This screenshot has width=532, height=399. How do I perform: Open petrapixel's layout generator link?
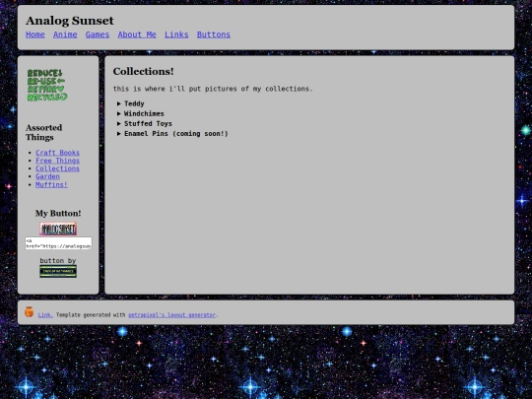point(171,315)
